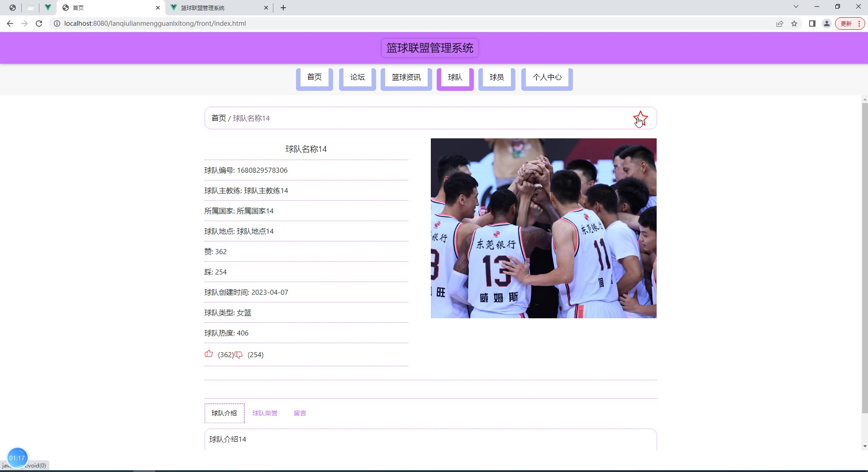Dislike the team with thumbs-down icon
This screenshot has width=868, height=472.
pyautogui.click(x=238, y=355)
